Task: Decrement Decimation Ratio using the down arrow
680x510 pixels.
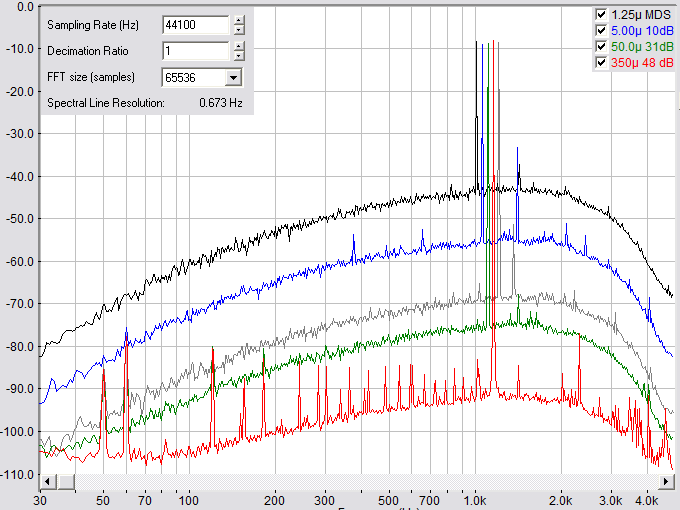Action: coord(238,55)
